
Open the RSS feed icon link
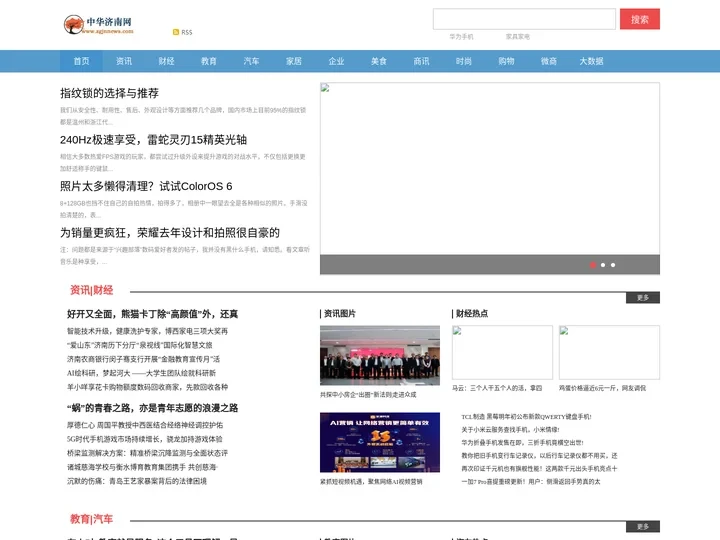click(182, 32)
